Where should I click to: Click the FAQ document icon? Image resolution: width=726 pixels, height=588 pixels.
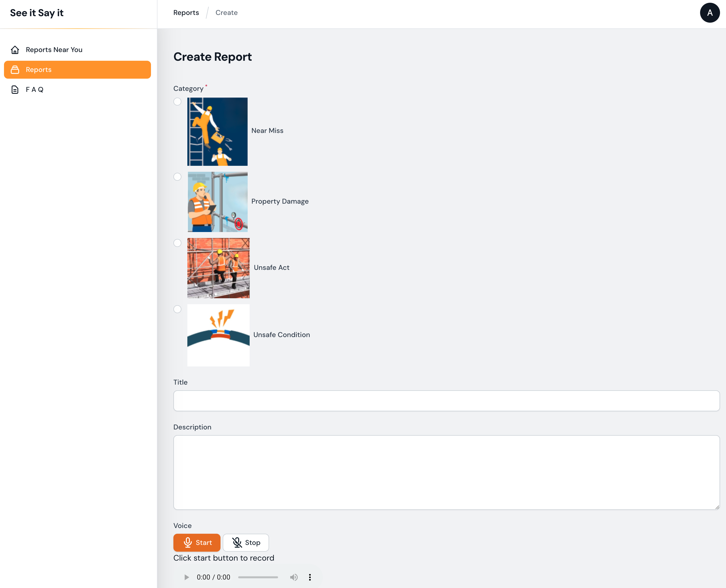[15, 89]
